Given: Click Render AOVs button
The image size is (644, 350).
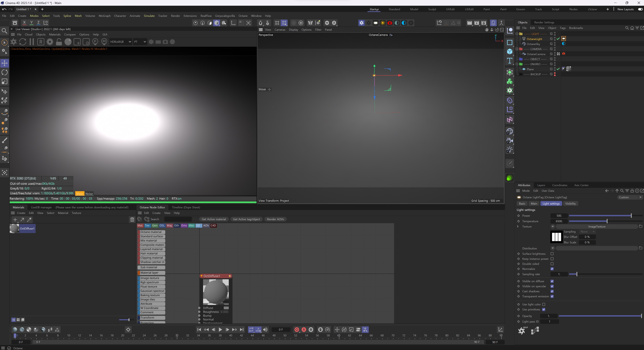Looking at the screenshot, I should coord(275,219).
